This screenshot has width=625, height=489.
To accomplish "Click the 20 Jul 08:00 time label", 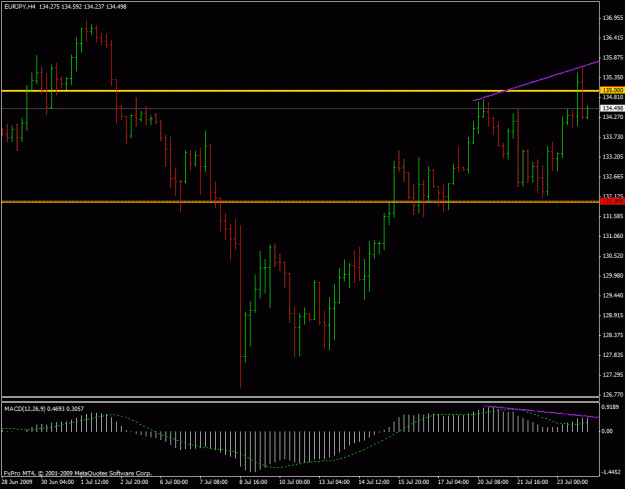I will pos(493,482).
